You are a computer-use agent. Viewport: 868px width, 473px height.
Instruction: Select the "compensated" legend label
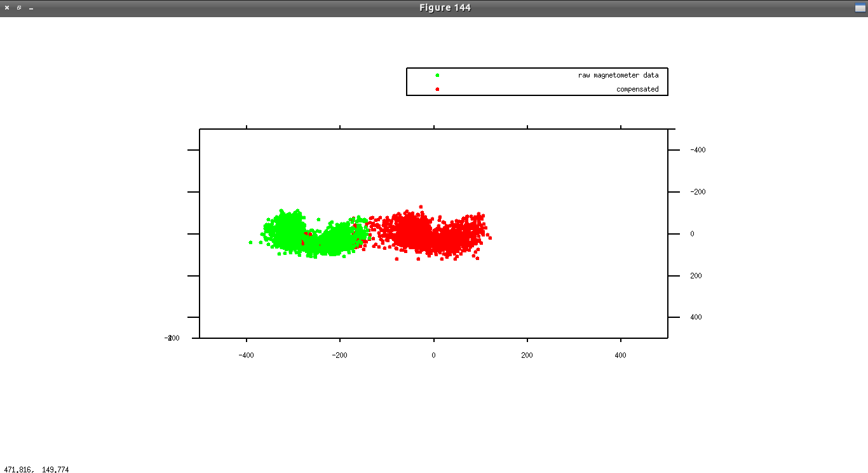637,89
